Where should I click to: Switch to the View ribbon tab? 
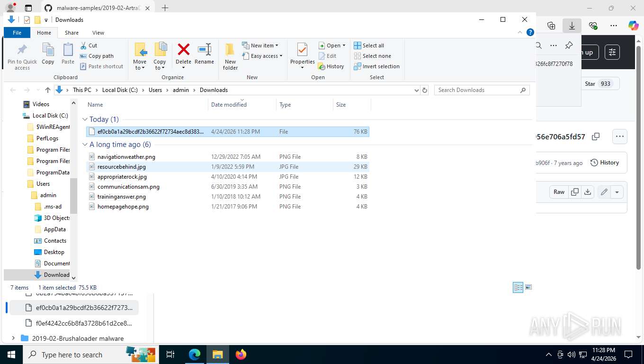[x=98, y=33]
